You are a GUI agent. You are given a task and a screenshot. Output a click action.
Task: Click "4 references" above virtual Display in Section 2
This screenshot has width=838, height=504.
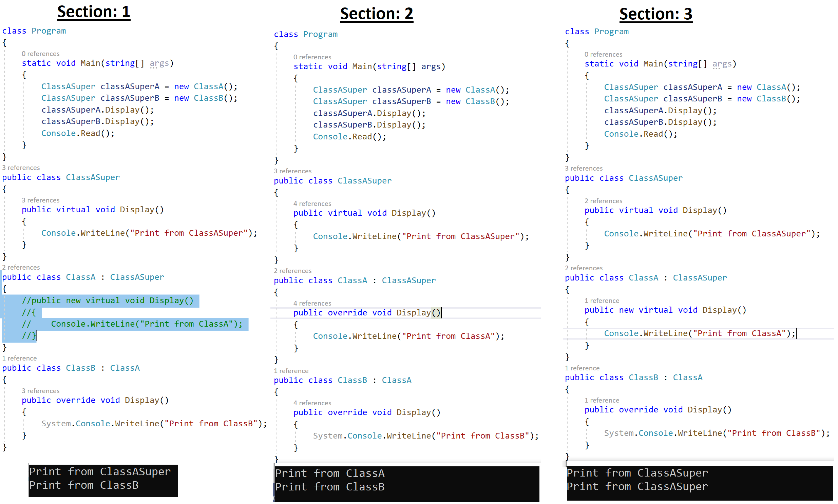[312, 203]
